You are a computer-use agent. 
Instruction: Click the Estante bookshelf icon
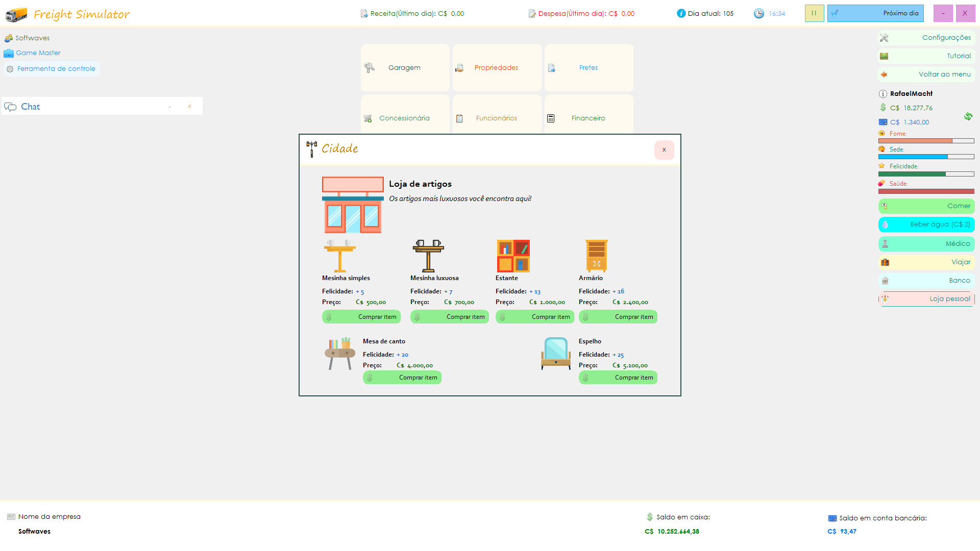click(513, 256)
